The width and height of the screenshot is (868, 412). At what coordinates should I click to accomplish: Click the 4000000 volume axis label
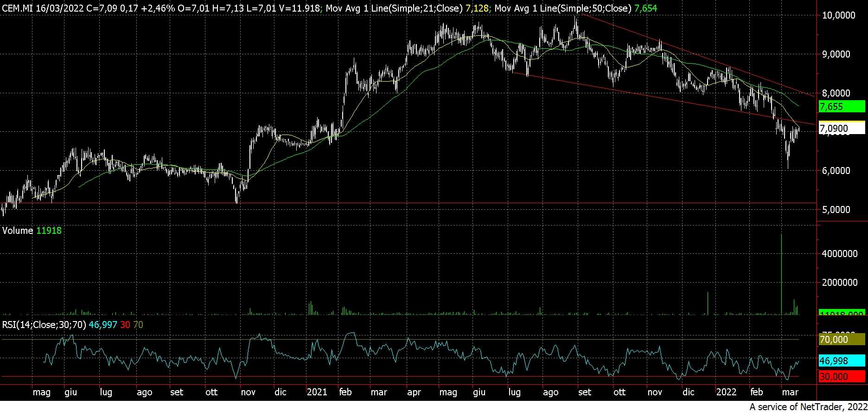click(x=839, y=254)
